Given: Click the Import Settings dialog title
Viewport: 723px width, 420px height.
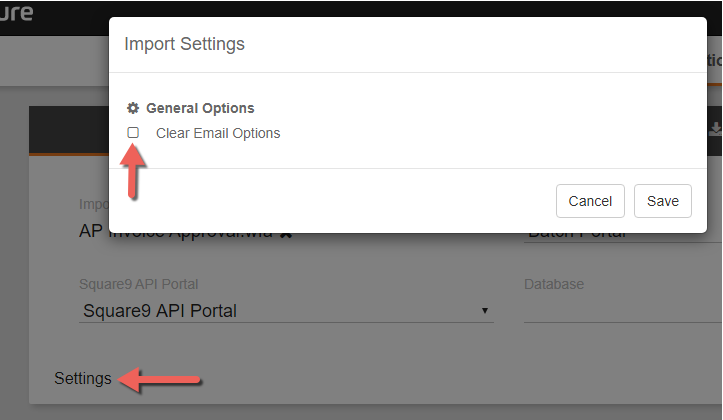Looking at the screenshot, I should [184, 44].
